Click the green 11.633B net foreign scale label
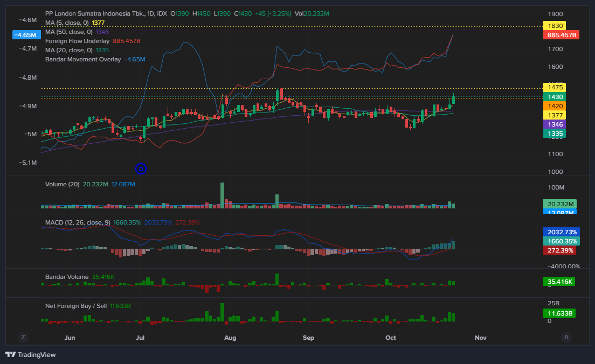This screenshot has width=595, height=364. click(560, 313)
